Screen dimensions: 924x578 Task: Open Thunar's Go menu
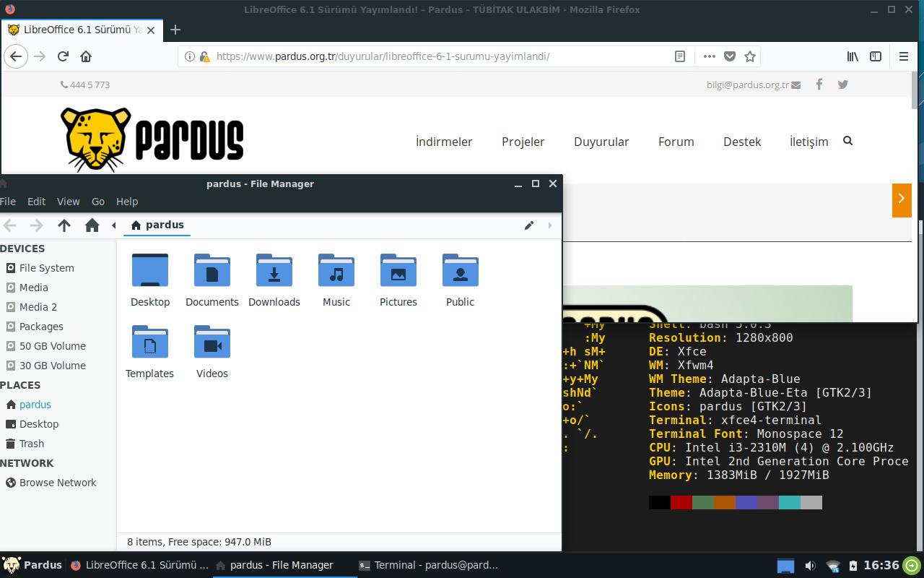tap(97, 202)
